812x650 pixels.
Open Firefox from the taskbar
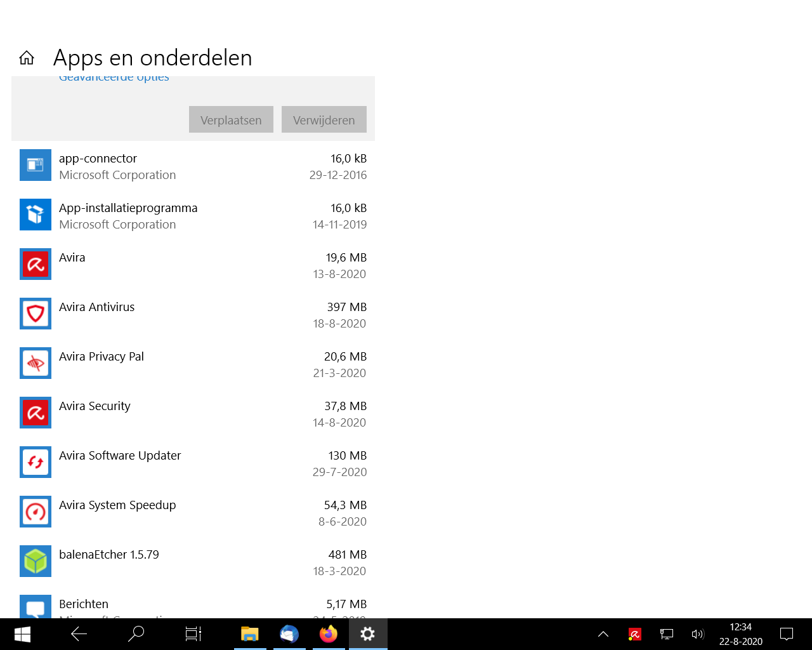pos(329,634)
